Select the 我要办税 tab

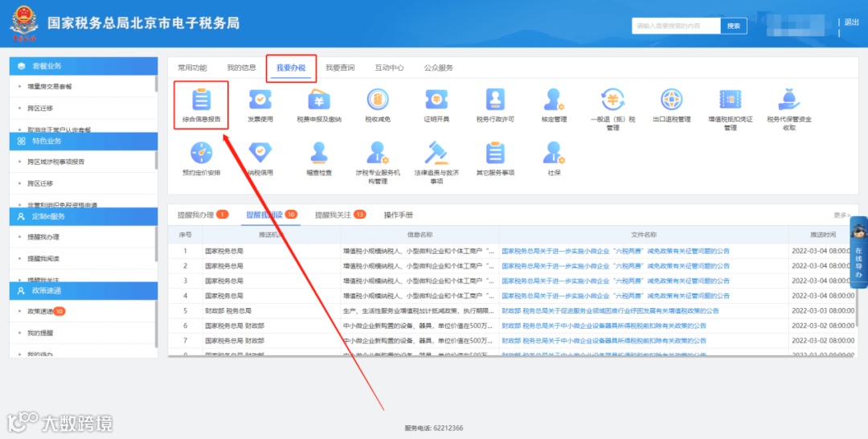pos(291,68)
